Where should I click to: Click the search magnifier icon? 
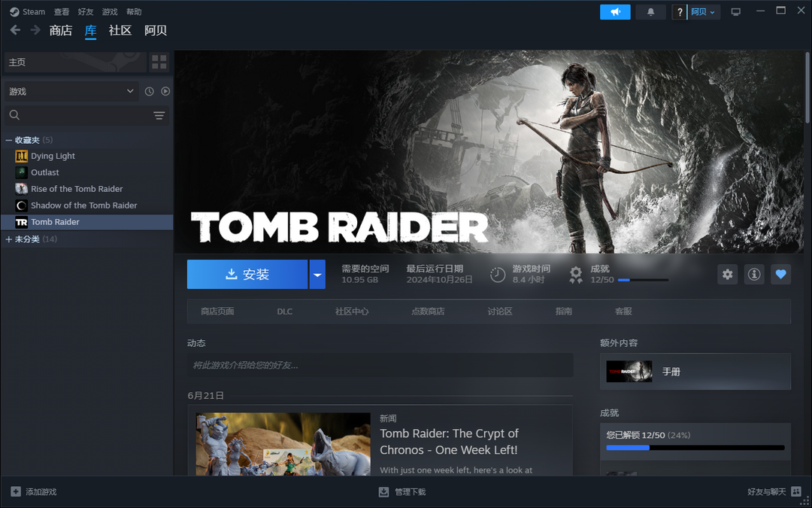pos(14,115)
